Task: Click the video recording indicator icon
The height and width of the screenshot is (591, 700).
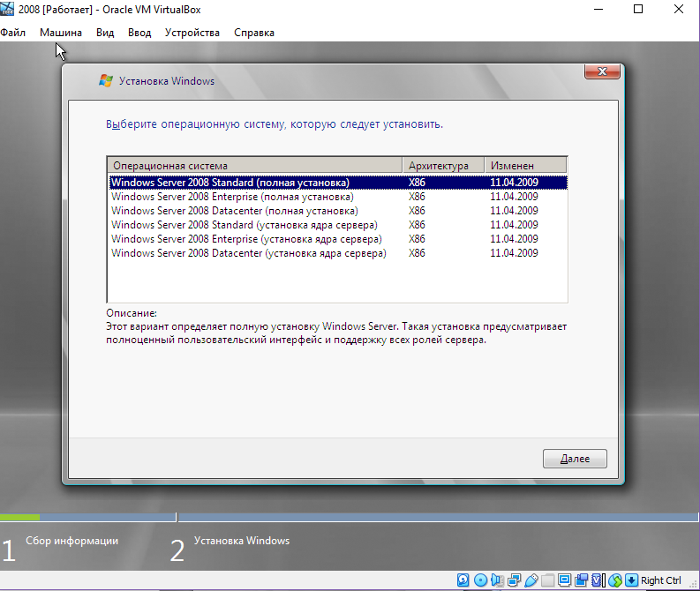Action: (581, 580)
